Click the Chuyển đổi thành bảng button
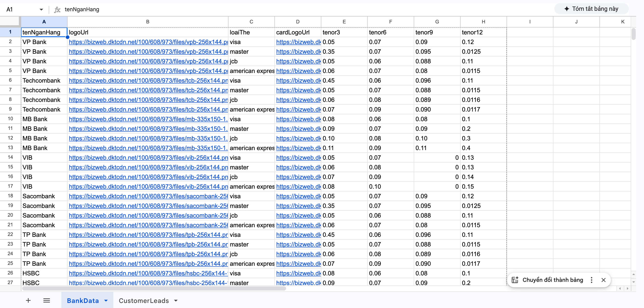The height and width of the screenshot is (308, 644). click(x=553, y=280)
